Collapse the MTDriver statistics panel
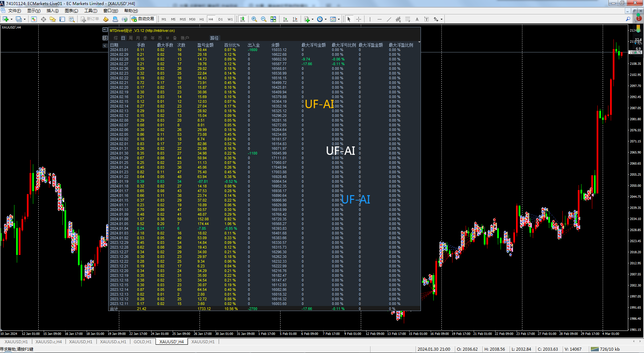 105,30
